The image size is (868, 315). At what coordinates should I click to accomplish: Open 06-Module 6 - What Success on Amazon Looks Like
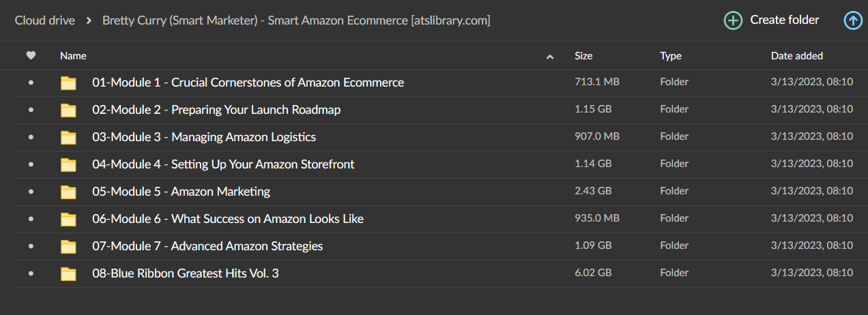click(x=228, y=219)
